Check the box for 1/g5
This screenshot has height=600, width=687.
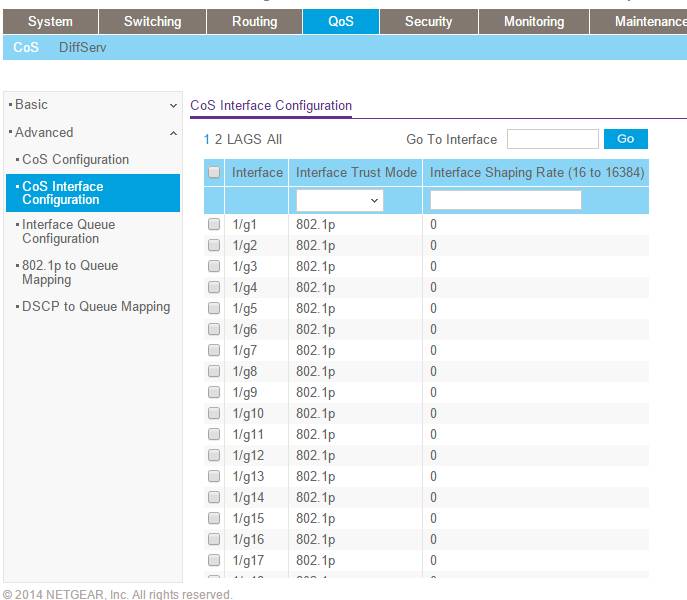[214, 309]
